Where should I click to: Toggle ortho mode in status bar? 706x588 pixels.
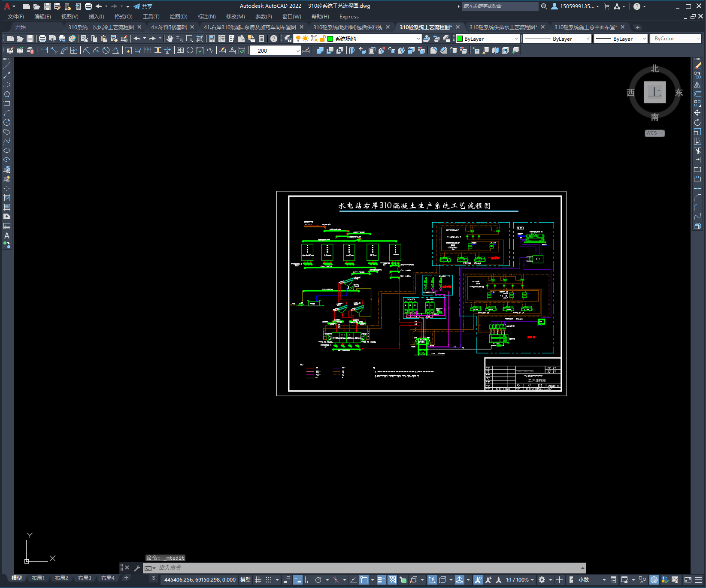pos(308,580)
